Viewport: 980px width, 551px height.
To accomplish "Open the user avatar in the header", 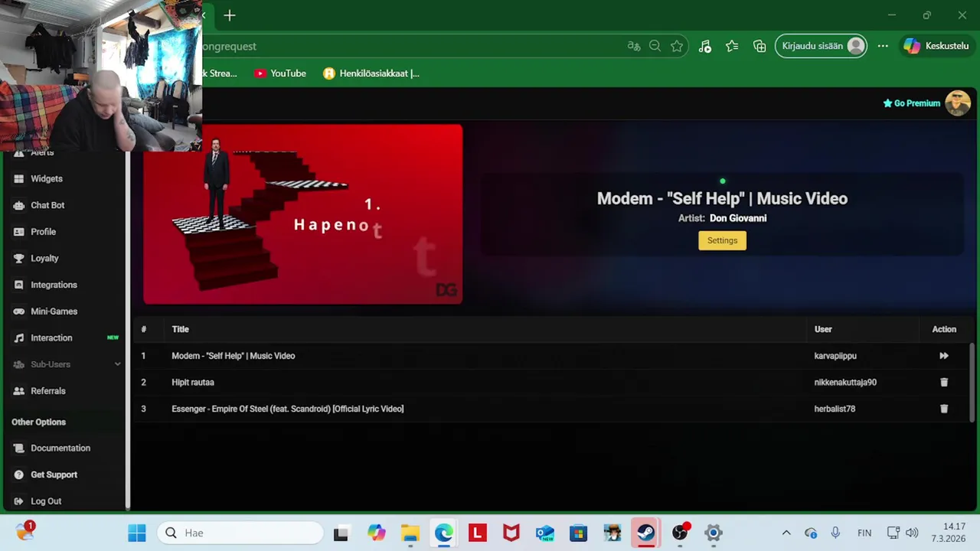I will click(x=958, y=103).
